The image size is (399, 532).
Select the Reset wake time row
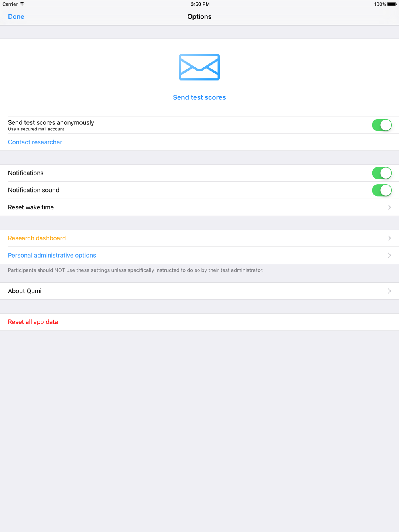(x=199, y=207)
